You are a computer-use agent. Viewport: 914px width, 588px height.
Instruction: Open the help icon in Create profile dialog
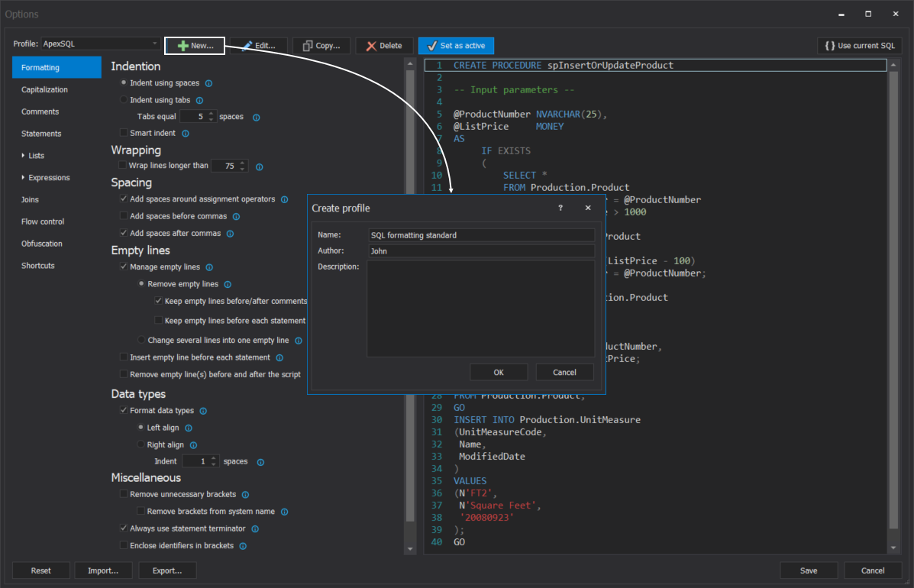tap(560, 208)
